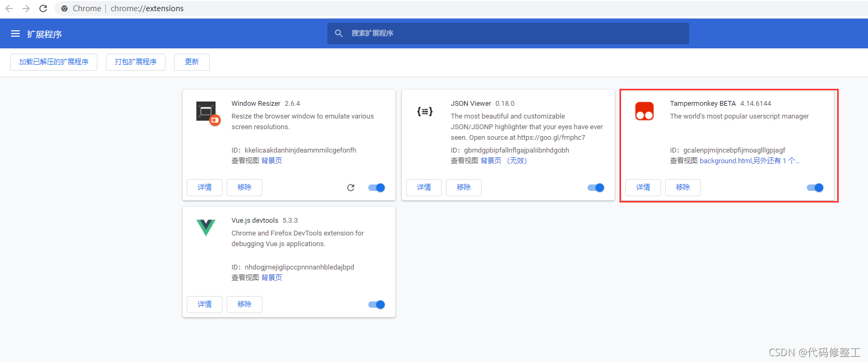Select the Window Resizer ID text

coord(301,150)
